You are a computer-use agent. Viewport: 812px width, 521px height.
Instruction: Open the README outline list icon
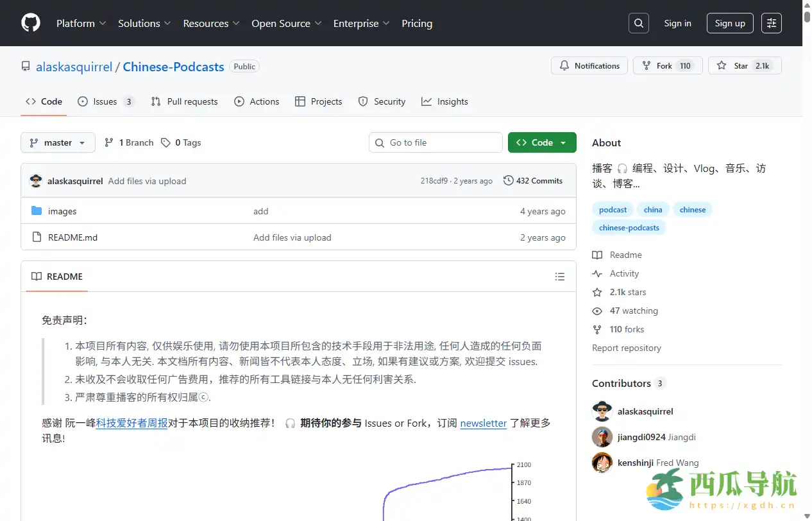pos(560,277)
